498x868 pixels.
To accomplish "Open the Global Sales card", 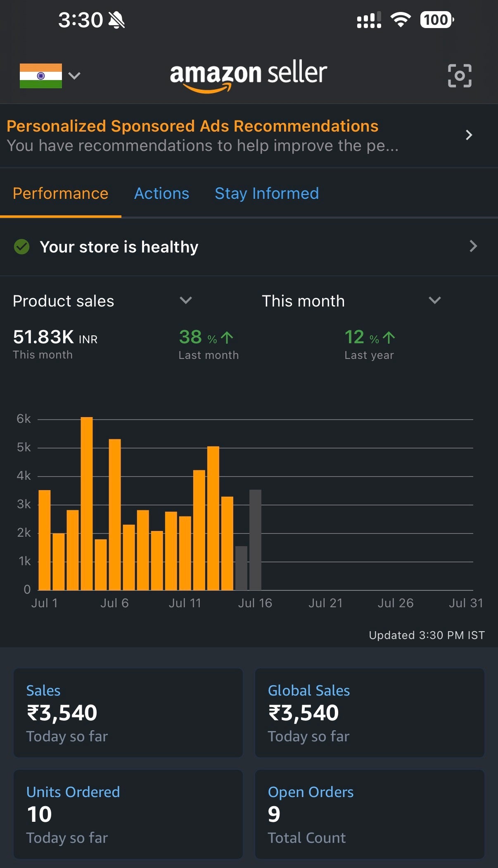I will [x=370, y=712].
